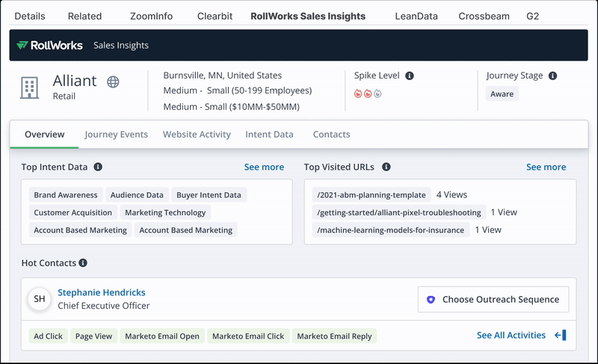This screenshot has width=598, height=364.
Task: Click See more for Top Intent Data
Action: (x=264, y=167)
